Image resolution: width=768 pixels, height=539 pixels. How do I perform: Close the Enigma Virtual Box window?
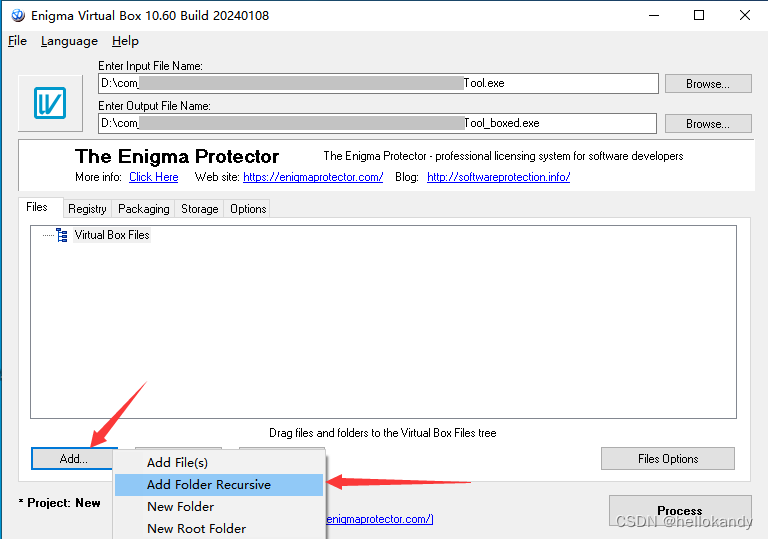(744, 15)
